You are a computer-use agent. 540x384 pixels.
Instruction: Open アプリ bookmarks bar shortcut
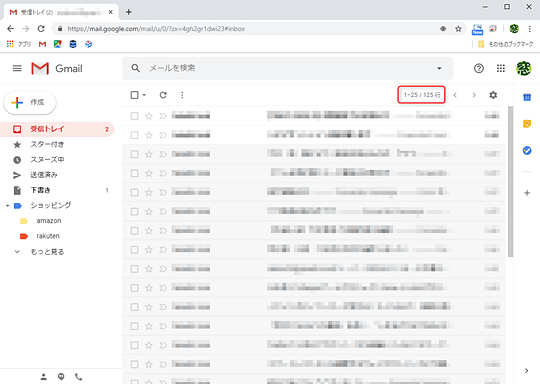click(x=19, y=44)
